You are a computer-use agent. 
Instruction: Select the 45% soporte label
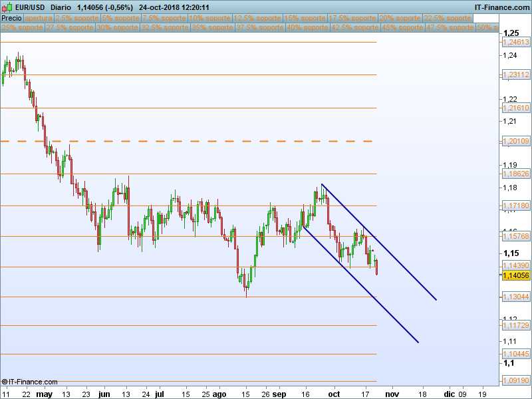402,27
